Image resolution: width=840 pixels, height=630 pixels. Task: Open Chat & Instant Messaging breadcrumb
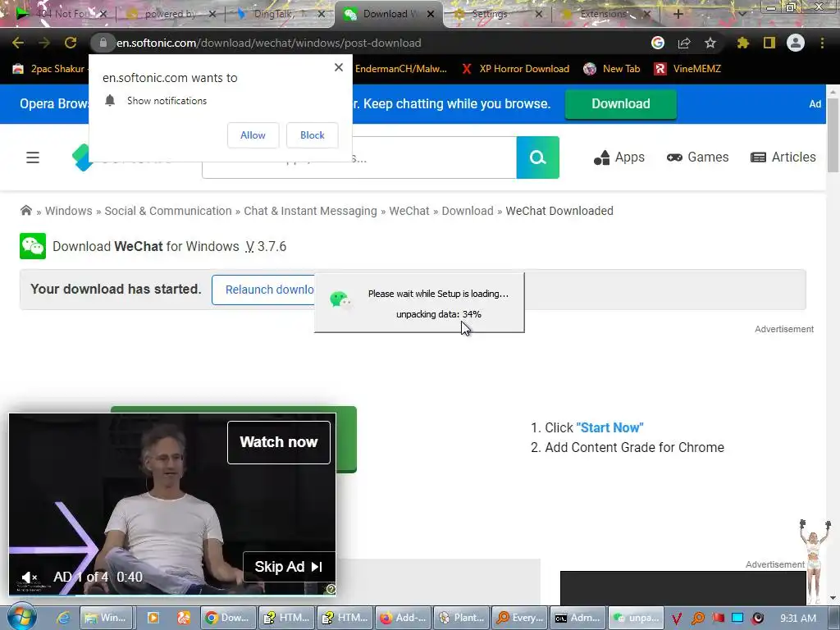coord(310,211)
